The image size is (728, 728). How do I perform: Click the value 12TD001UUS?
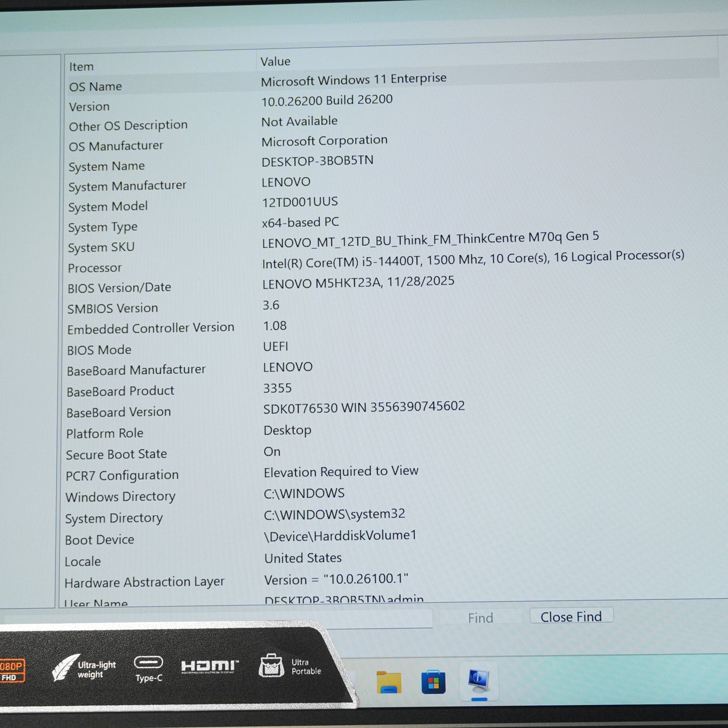300,202
